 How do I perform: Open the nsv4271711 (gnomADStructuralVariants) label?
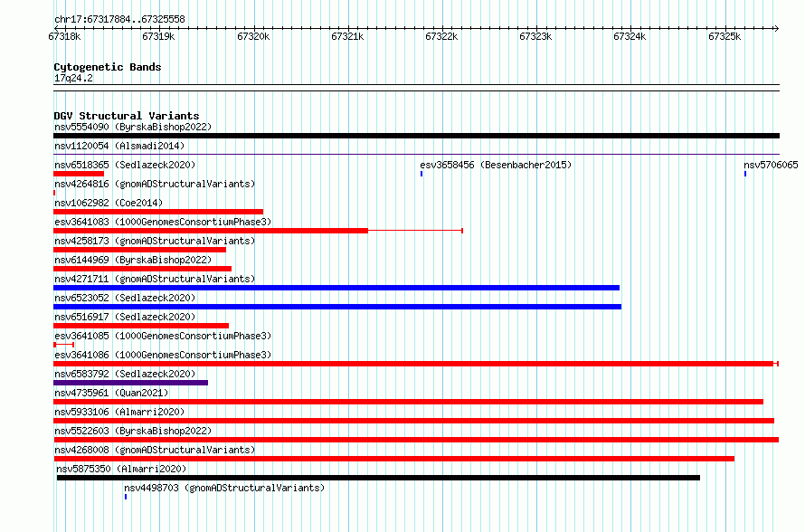[x=155, y=279]
